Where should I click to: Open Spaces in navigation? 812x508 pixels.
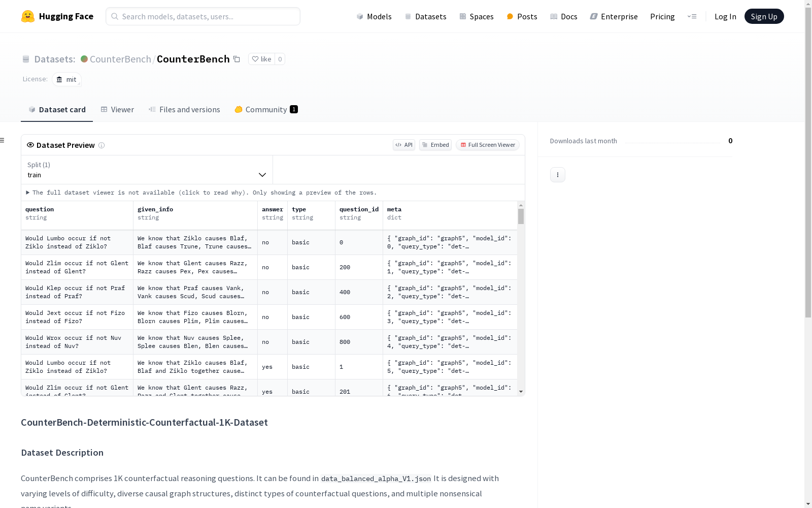pos(476,16)
